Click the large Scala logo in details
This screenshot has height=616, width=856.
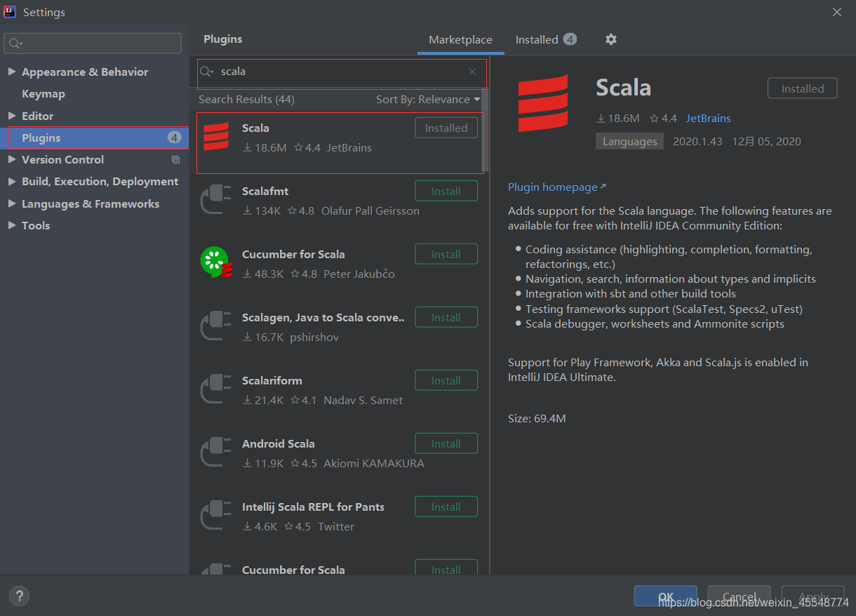point(543,103)
